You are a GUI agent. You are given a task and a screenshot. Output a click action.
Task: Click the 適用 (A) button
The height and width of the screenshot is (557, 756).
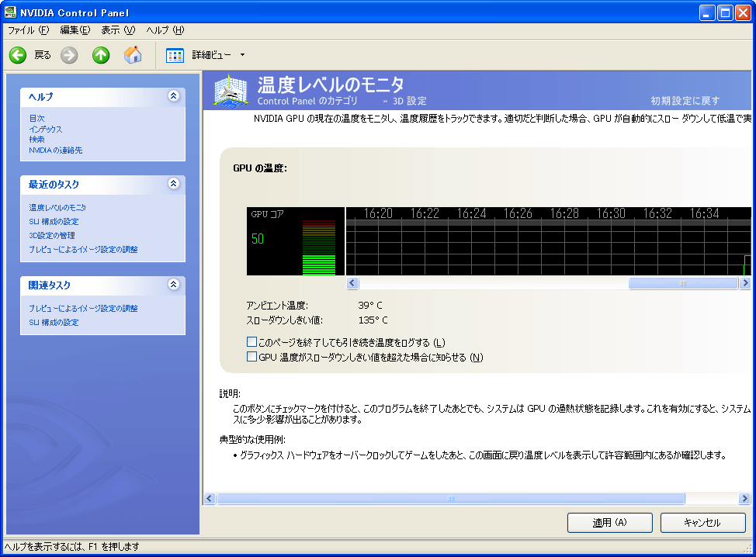(x=609, y=523)
